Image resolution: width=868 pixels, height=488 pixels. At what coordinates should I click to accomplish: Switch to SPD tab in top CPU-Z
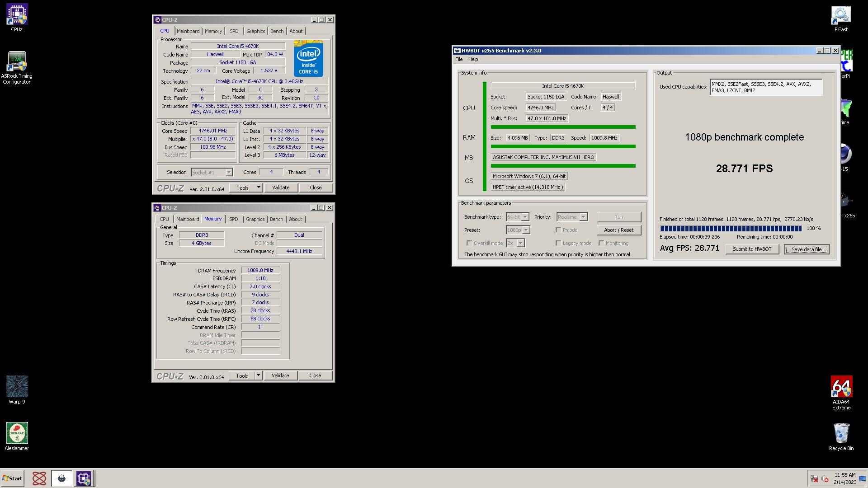234,31
